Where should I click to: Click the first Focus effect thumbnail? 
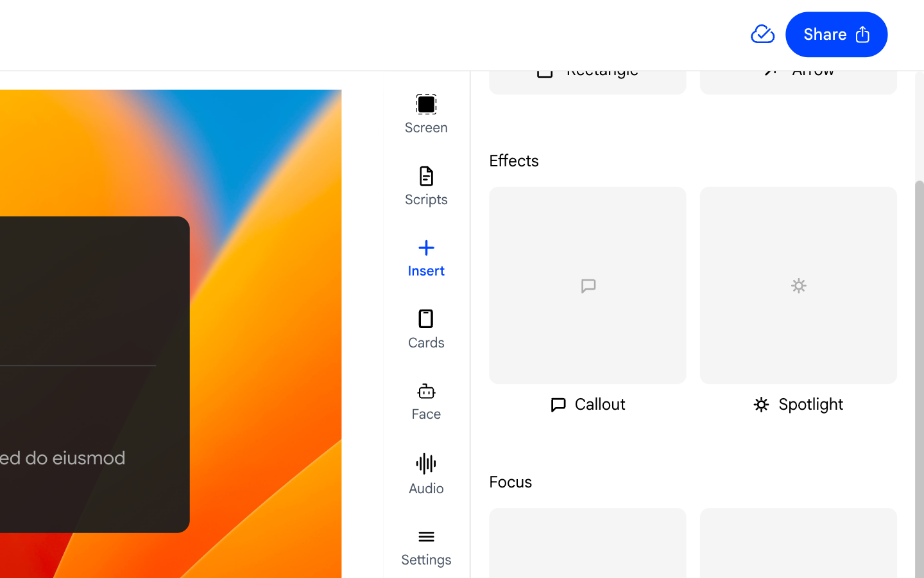[x=588, y=543]
